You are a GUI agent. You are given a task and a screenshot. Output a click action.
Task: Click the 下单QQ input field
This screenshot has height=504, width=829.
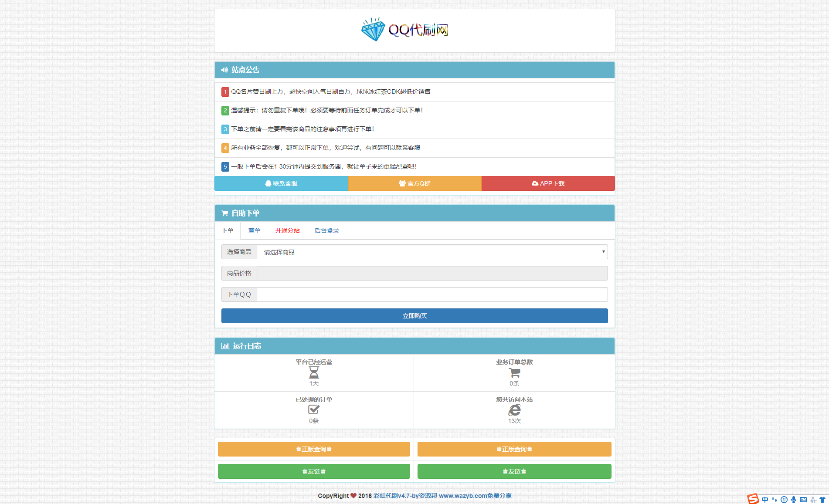tap(432, 294)
